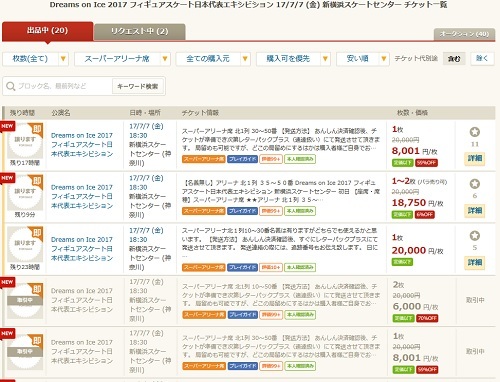
Task: Click the blue プレイガイド tag in first listing
Action: (242, 159)
